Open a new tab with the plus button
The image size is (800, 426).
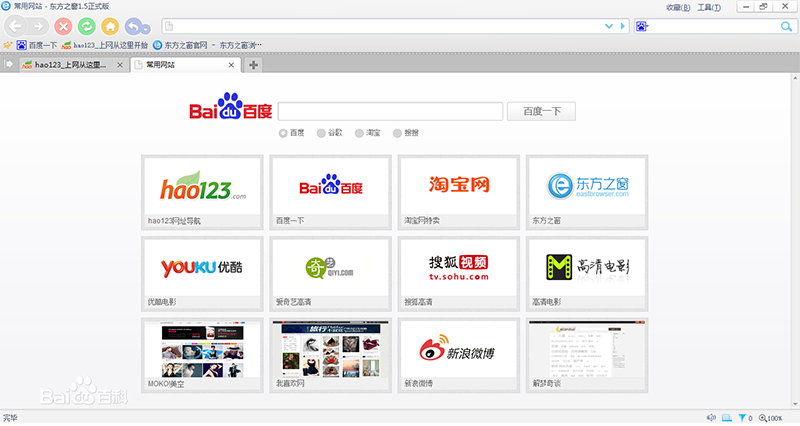253,65
